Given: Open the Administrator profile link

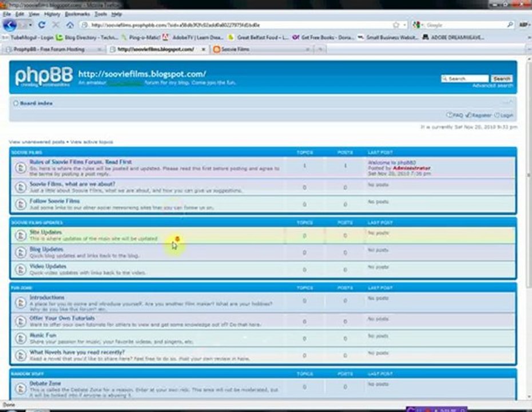Looking at the screenshot, I should pyautogui.click(x=411, y=168).
